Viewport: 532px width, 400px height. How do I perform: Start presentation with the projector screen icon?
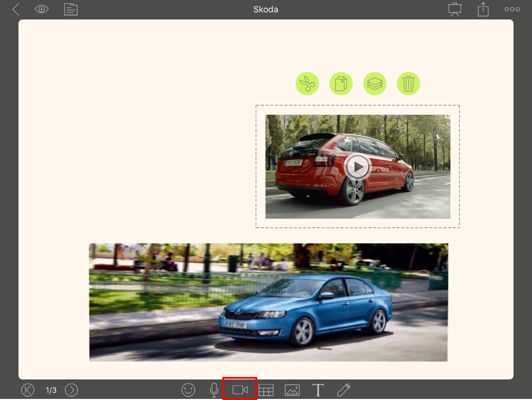[x=455, y=10]
